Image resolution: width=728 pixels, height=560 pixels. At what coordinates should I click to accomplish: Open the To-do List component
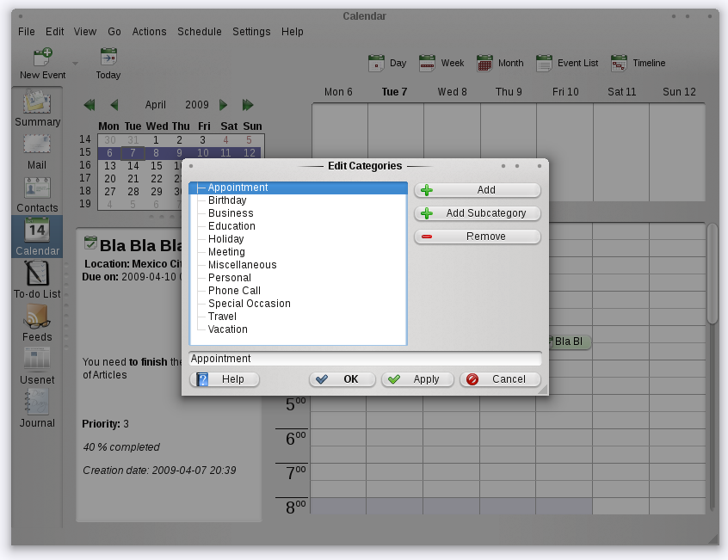37,280
